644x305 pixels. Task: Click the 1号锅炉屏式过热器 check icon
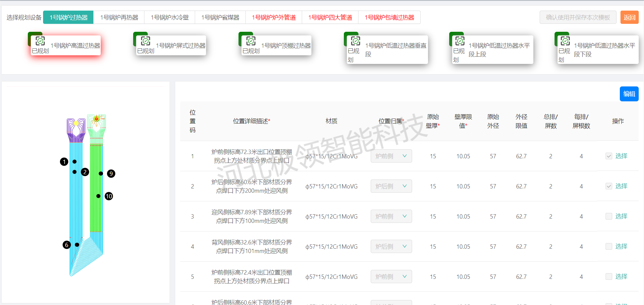(x=145, y=41)
